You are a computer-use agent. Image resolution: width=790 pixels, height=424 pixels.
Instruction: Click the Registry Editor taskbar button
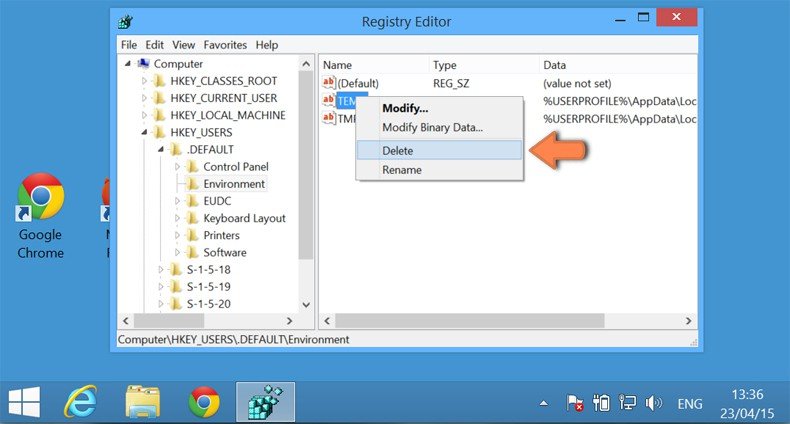coord(266,402)
